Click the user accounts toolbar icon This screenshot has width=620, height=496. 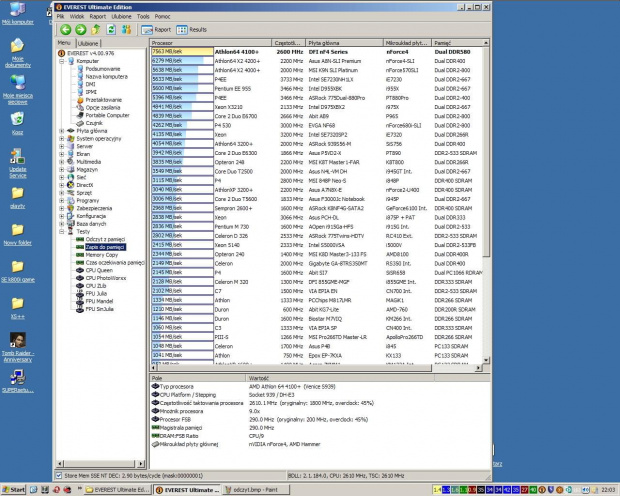[x=127, y=29]
